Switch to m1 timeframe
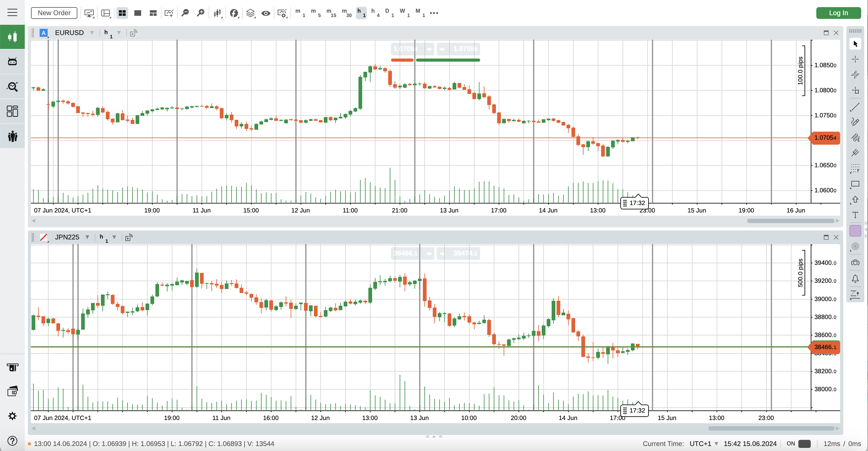 click(300, 13)
